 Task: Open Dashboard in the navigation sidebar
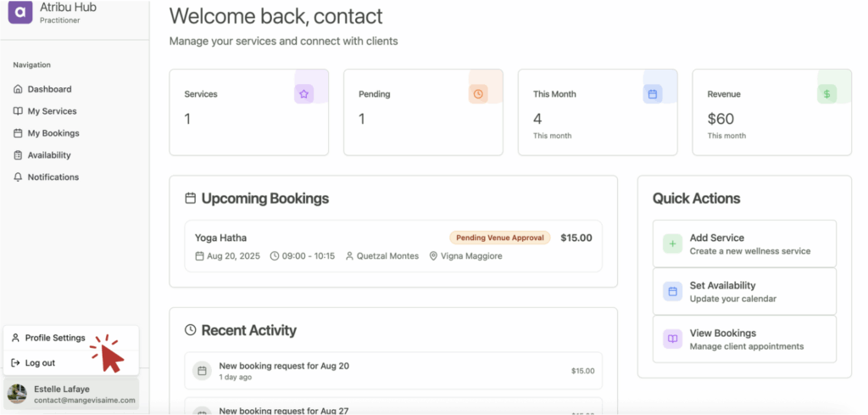[x=48, y=89]
